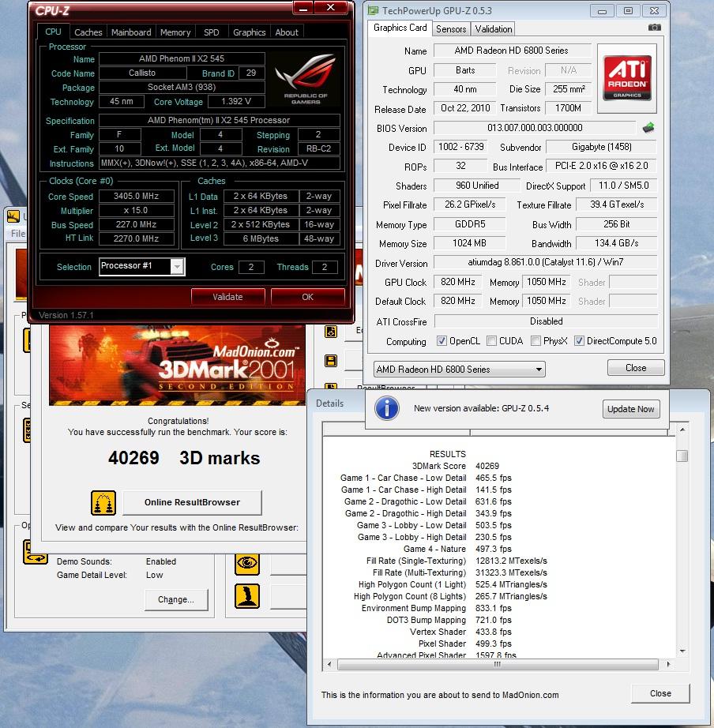Viewport: 714px width, 728px height.
Task: Click the Driver Version atiumdag 8.861.0.0 field
Action: point(545,262)
